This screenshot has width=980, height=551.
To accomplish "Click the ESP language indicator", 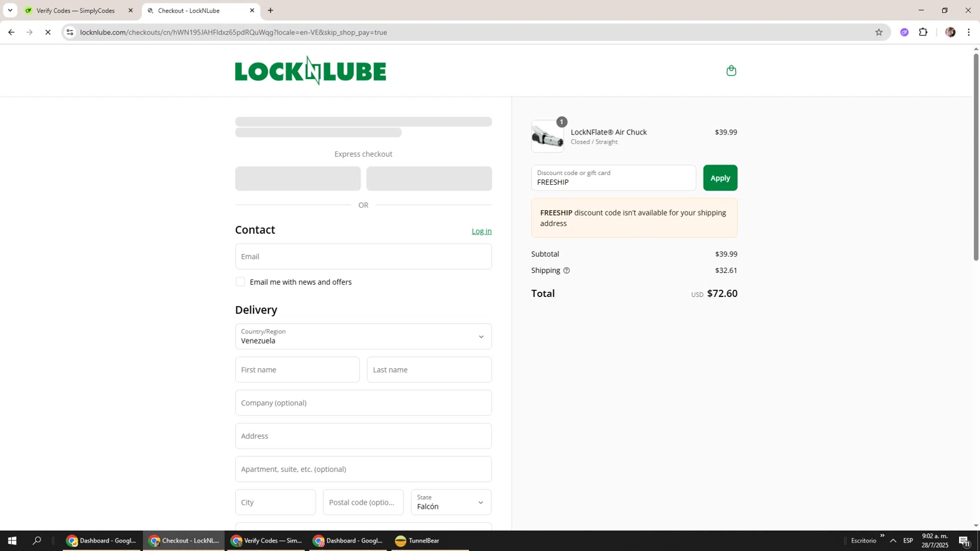I will [x=908, y=541].
